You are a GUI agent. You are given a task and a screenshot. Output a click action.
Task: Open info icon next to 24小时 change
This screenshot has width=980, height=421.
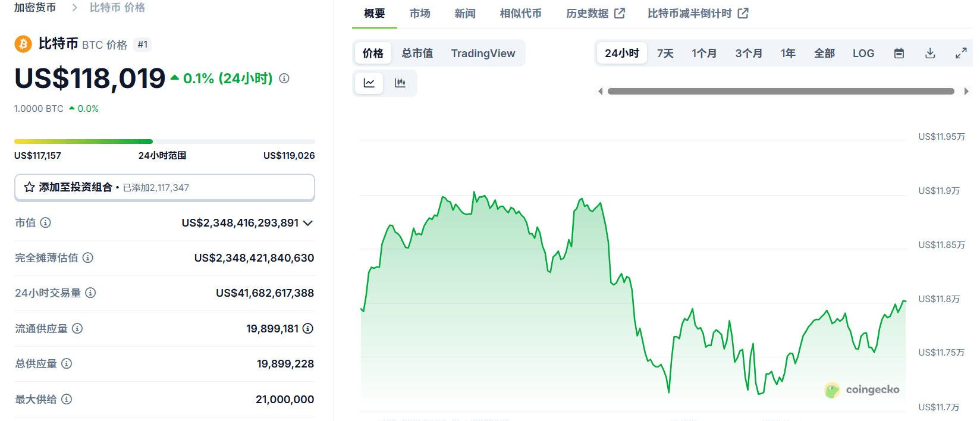(284, 78)
